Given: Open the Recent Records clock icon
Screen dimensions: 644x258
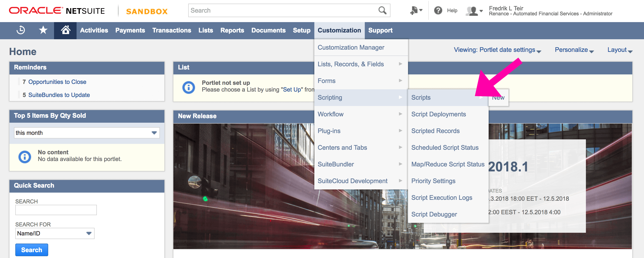Looking at the screenshot, I should (x=21, y=30).
